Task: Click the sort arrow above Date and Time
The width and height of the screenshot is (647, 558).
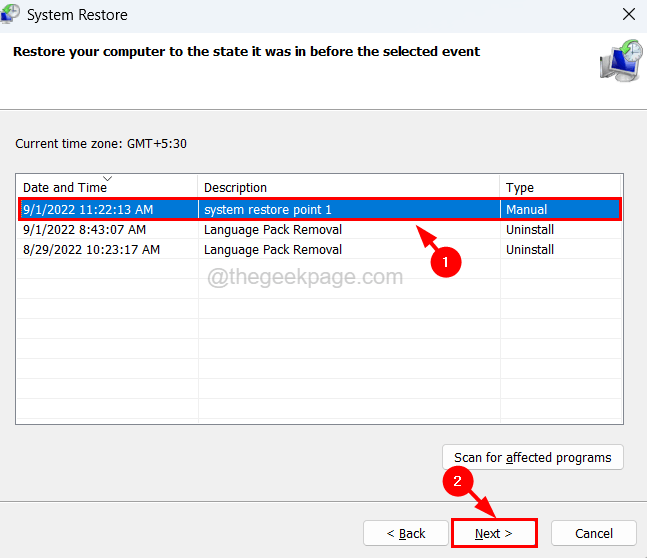Action: click(x=106, y=178)
